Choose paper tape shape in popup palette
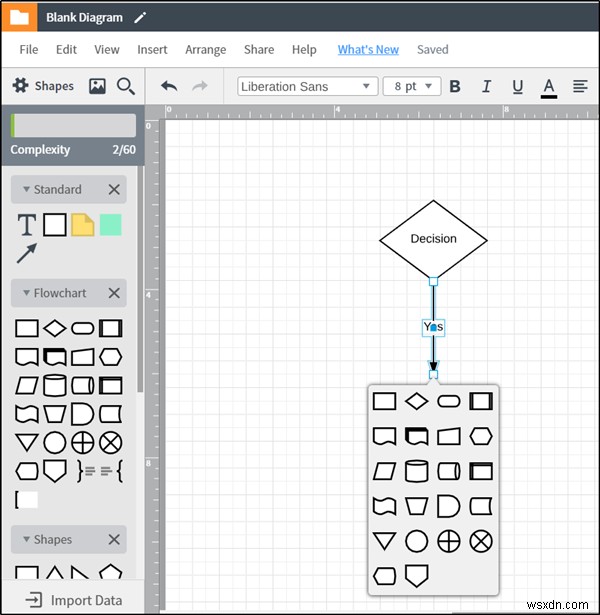 (x=384, y=506)
